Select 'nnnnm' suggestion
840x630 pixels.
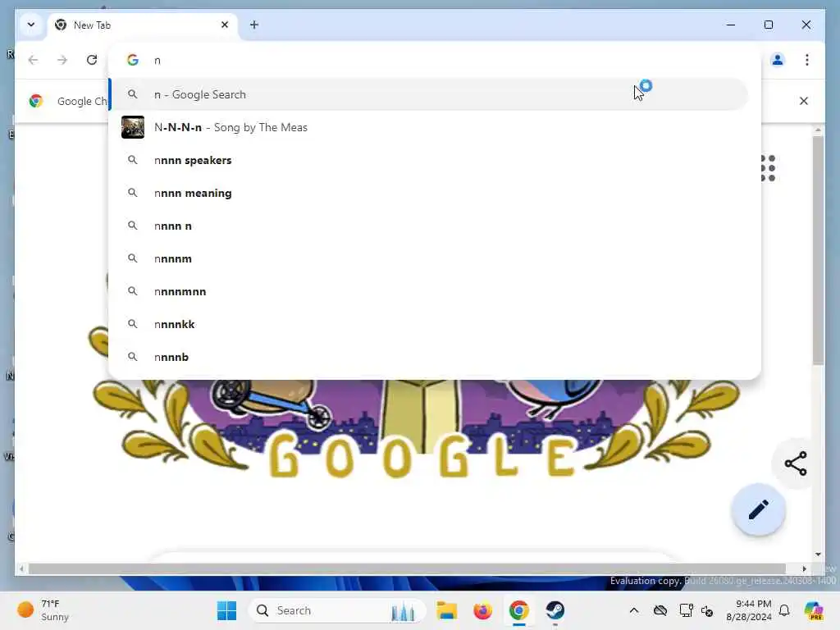click(428, 258)
